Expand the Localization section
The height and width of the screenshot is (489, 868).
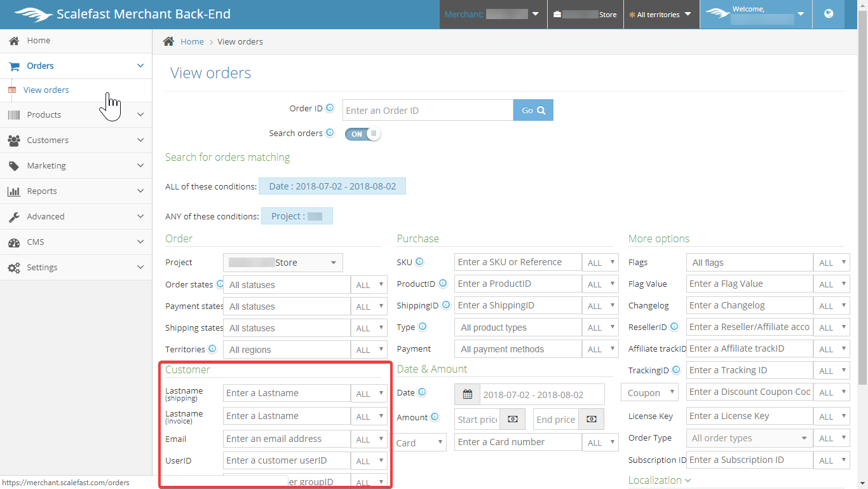click(x=659, y=480)
